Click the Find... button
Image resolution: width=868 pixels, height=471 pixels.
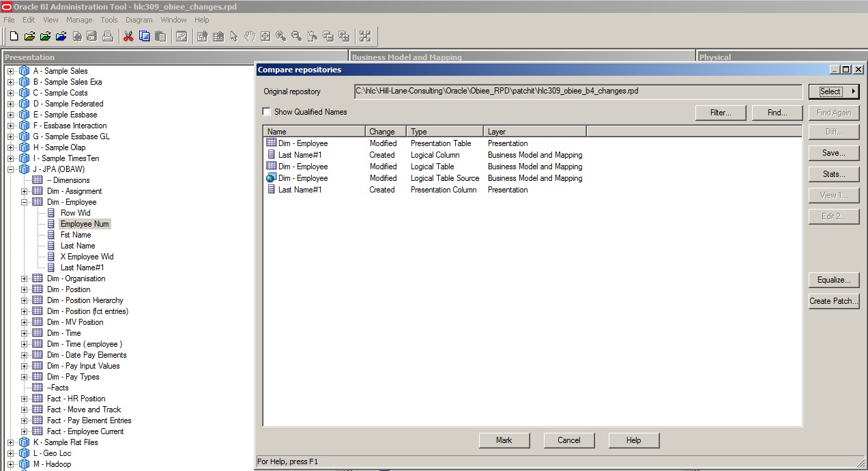point(777,113)
